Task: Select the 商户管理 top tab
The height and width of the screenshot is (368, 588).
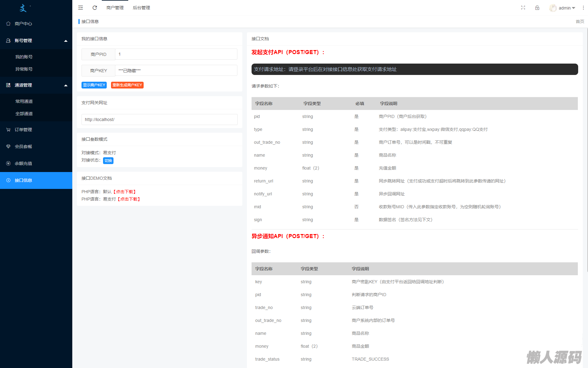Action: [x=115, y=8]
